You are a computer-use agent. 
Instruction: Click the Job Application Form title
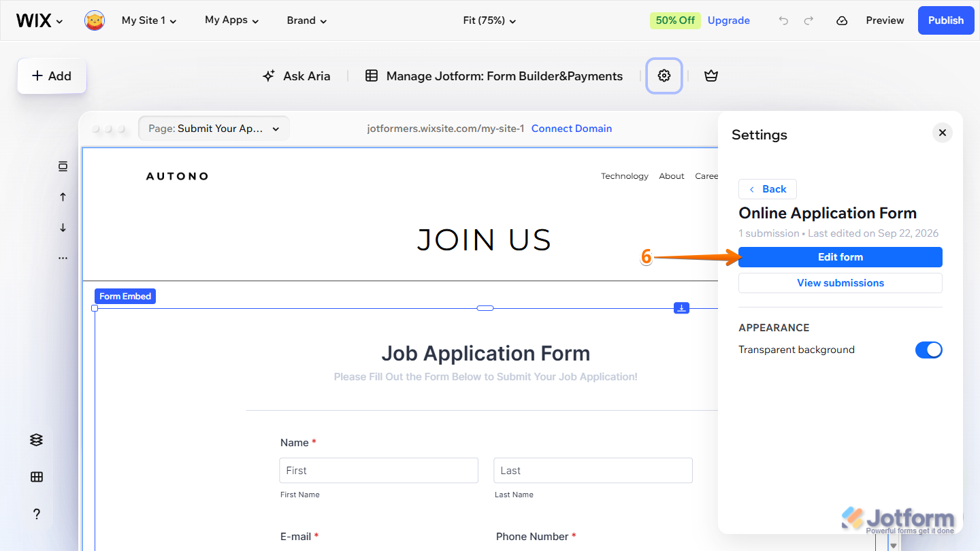485,353
